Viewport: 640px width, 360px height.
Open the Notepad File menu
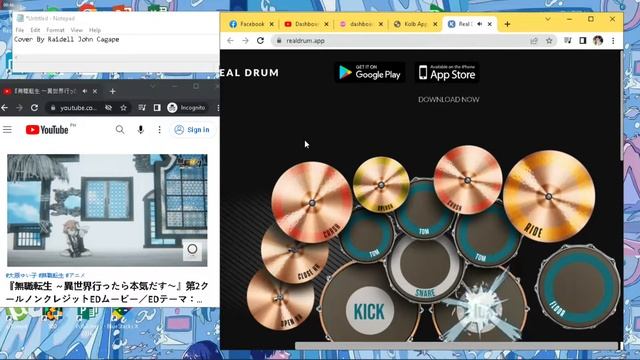coord(20,30)
